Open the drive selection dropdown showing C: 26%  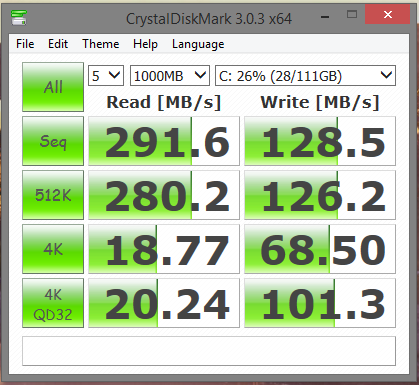coord(305,76)
